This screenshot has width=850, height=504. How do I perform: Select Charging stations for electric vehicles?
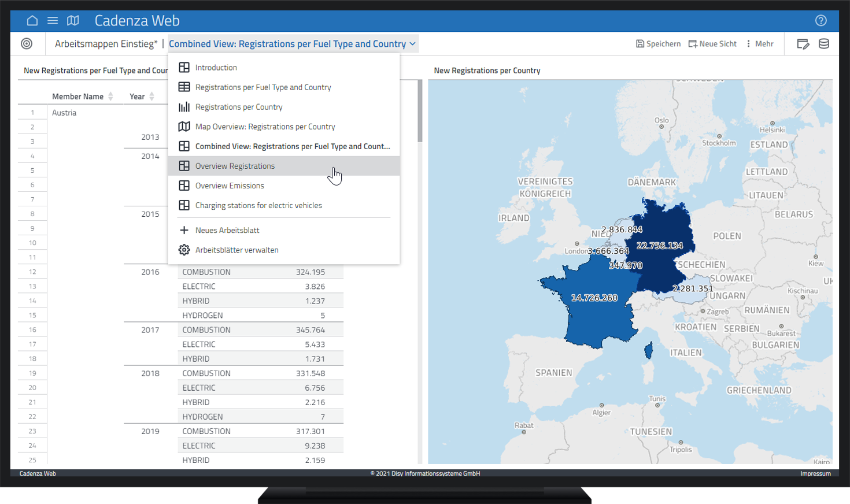click(258, 205)
